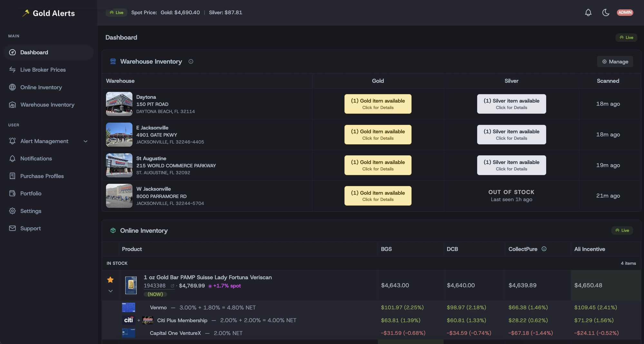Click the Online Inventory globe icon
The width and height of the screenshot is (644, 344).
(13, 87)
